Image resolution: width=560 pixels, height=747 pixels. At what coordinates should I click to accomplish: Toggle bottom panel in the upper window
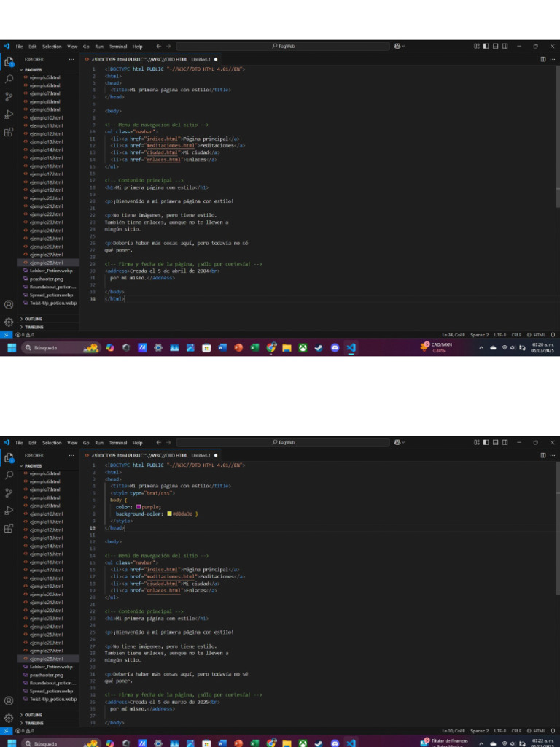(x=495, y=46)
